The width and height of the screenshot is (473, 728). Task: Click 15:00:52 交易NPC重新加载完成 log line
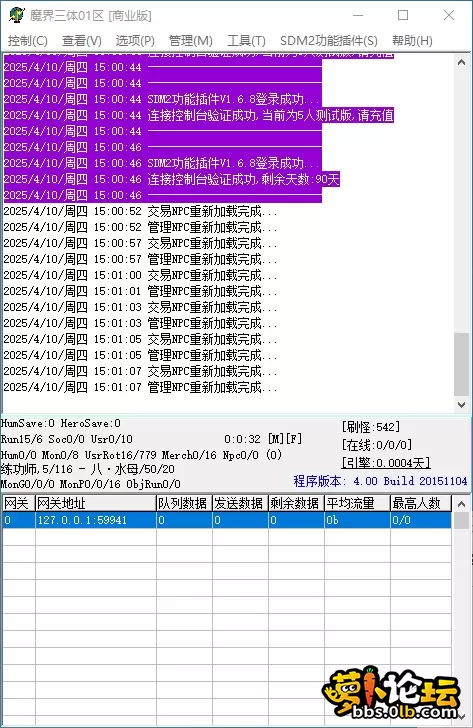click(140, 211)
